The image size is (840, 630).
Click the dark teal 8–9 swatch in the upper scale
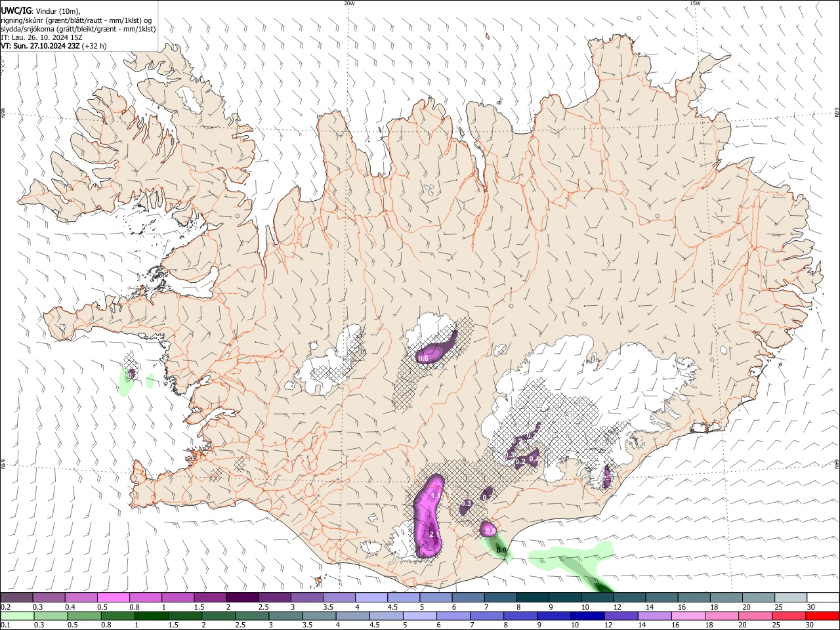coord(533,597)
